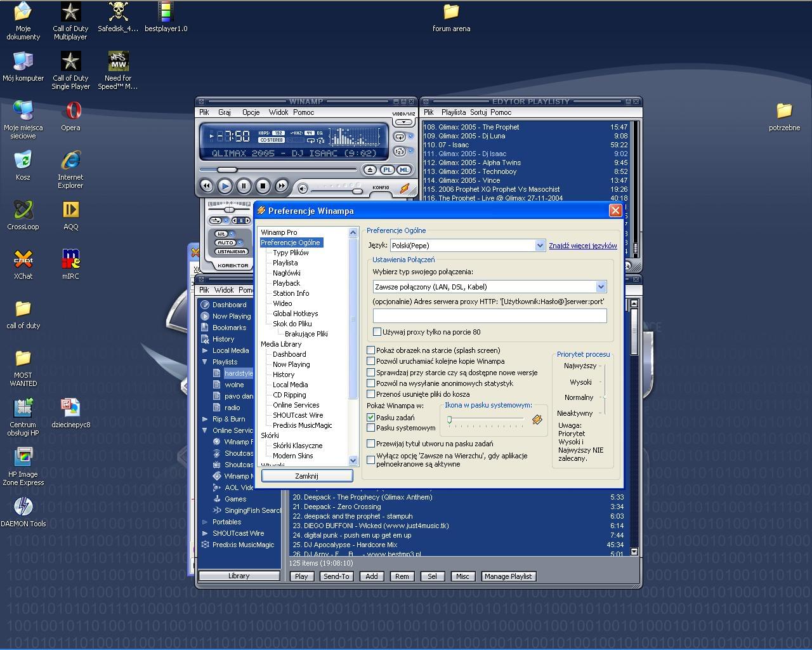Select the CrossLoop desktop icon
This screenshot has width=812, height=650.
(23, 215)
